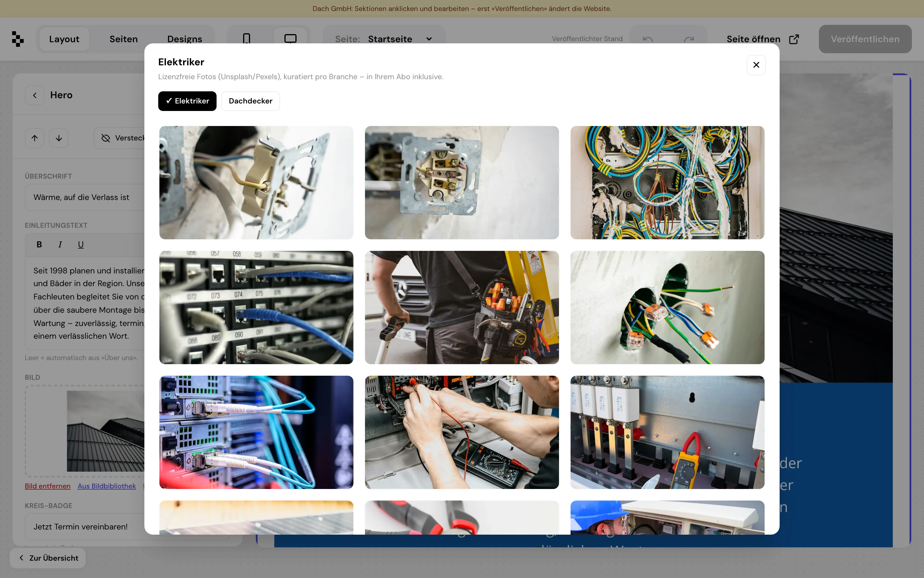Hide the section with Verstecken button
924x578 pixels.
(x=120, y=138)
